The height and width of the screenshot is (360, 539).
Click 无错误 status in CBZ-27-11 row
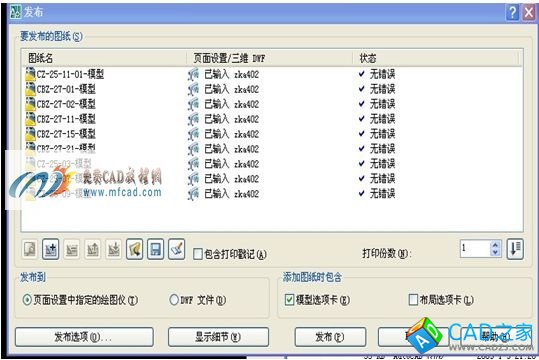coord(382,119)
